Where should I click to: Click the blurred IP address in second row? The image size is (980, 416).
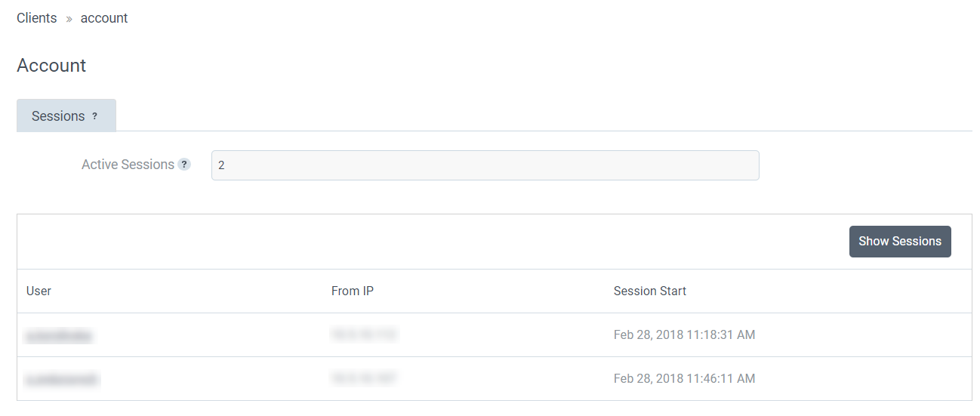click(364, 377)
